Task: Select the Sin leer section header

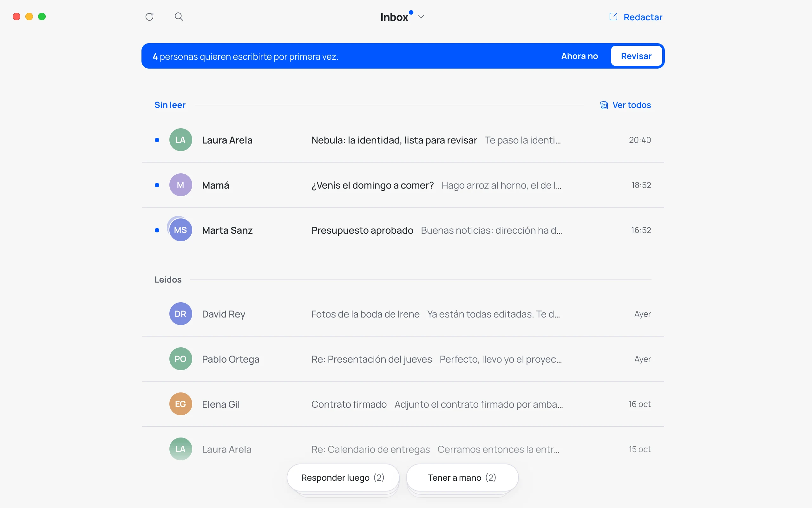Action: [x=170, y=105]
